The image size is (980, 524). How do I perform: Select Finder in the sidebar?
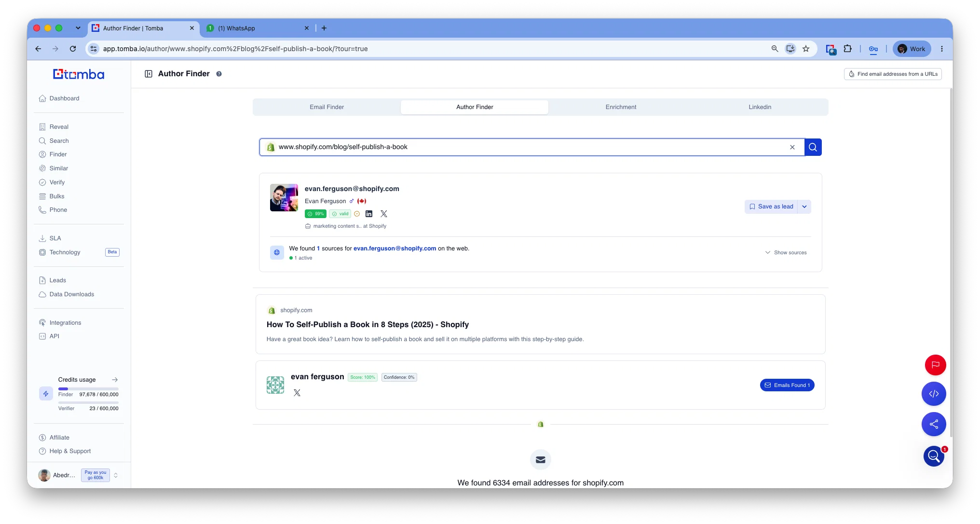[58, 154]
